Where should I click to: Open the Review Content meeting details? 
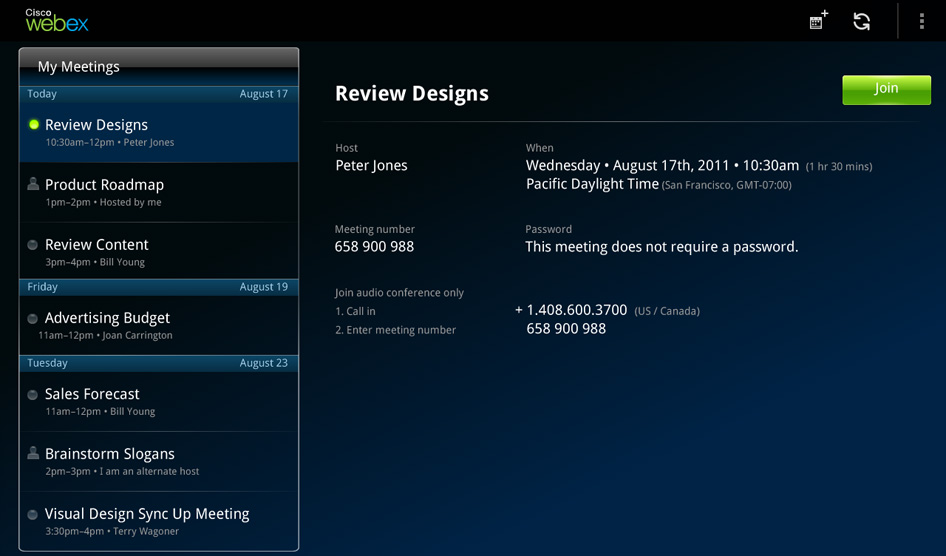point(160,252)
